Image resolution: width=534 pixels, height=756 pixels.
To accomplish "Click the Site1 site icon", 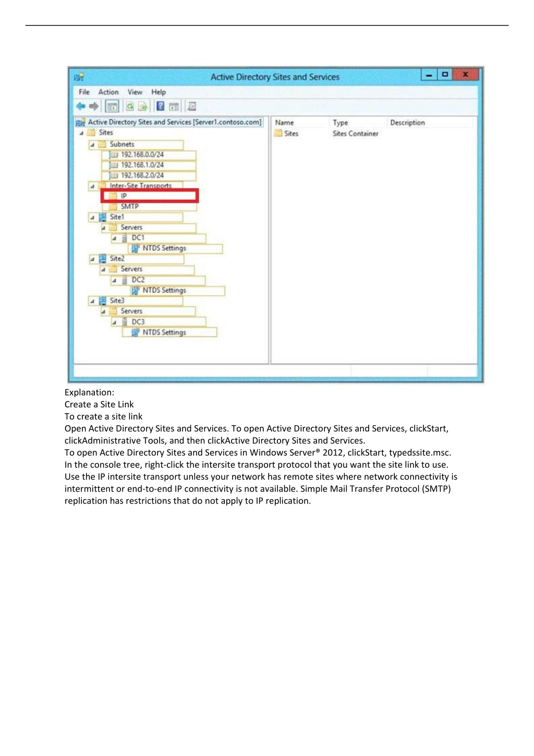I will pyautogui.click(x=103, y=217).
